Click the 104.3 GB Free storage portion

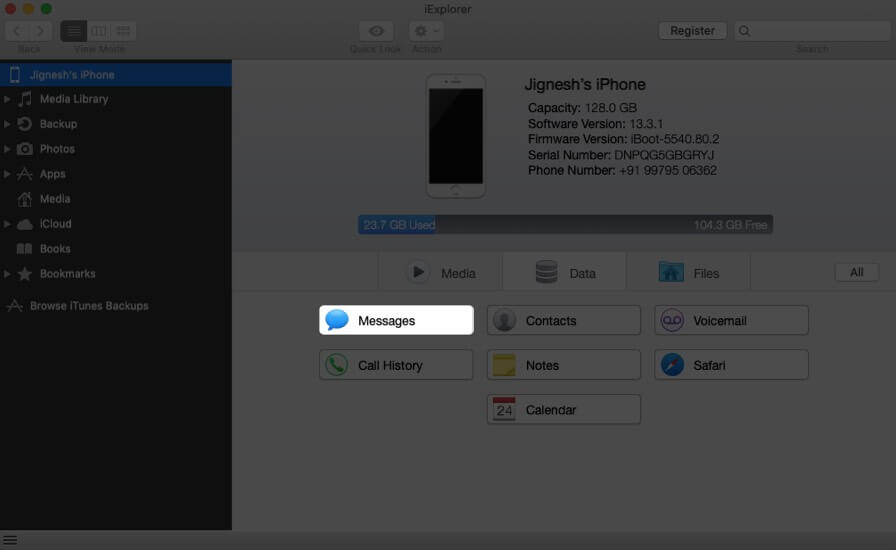click(605, 225)
